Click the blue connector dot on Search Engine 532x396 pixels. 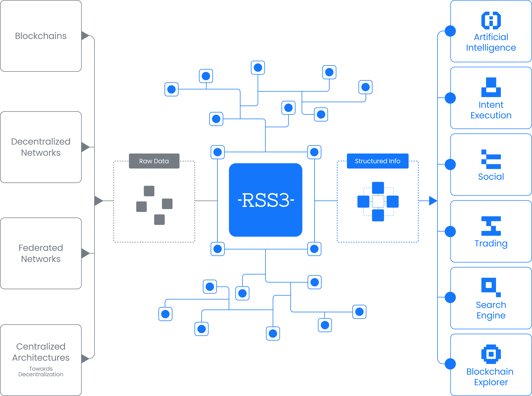[450, 297]
